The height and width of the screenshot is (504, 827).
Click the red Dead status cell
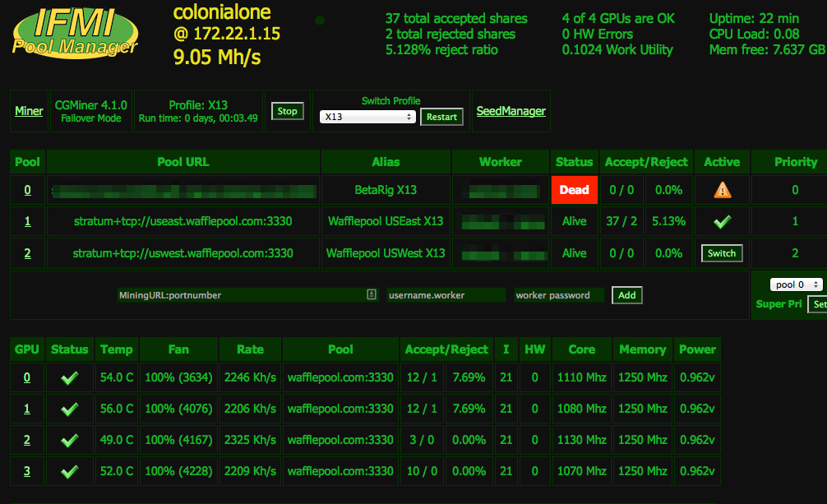coord(575,190)
